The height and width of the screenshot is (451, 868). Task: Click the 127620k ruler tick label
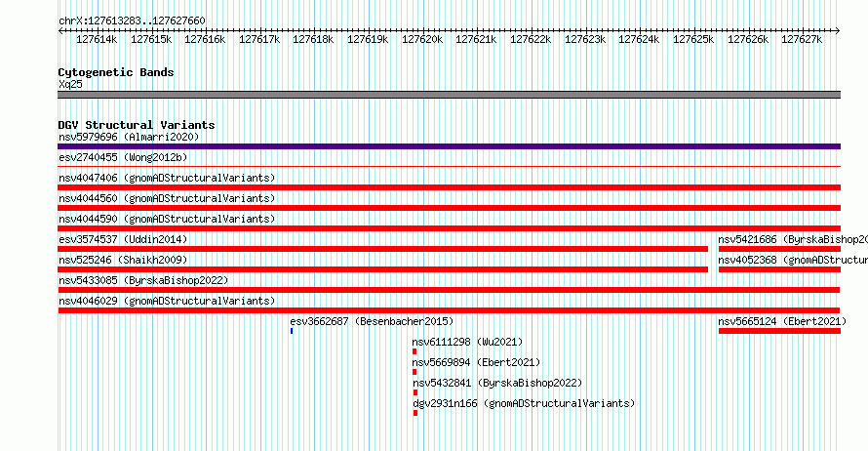[422, 40]
